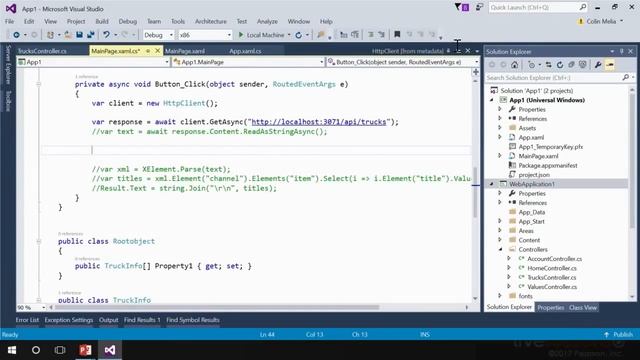This screenshot has width=640, height=360.
Task: Click the Save All toolbar icon
Action: (x=91, y=35)
